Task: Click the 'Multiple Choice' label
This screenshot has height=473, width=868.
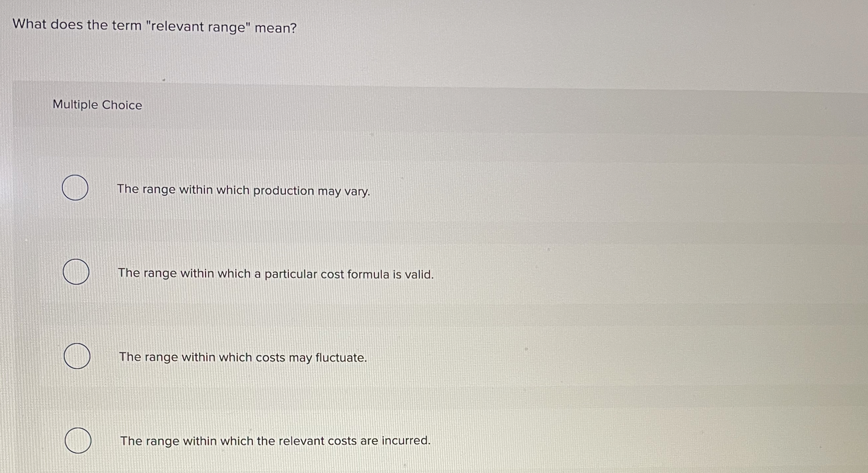Action: click(97, 105)
